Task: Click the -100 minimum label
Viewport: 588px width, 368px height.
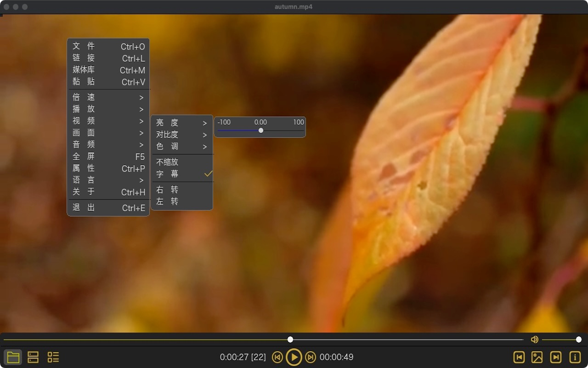Action: click(224, 122)
